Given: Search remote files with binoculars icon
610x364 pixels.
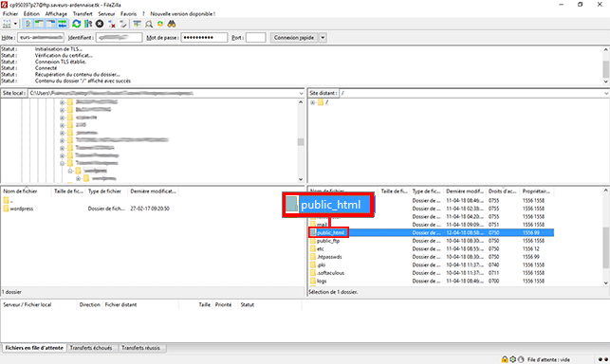Looking at the screenshot, I should [172, 24].
